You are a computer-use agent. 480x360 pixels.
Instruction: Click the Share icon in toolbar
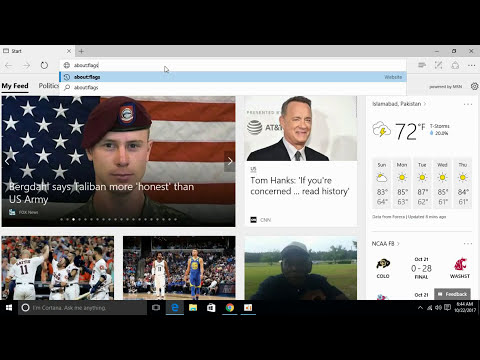(455, 65)
